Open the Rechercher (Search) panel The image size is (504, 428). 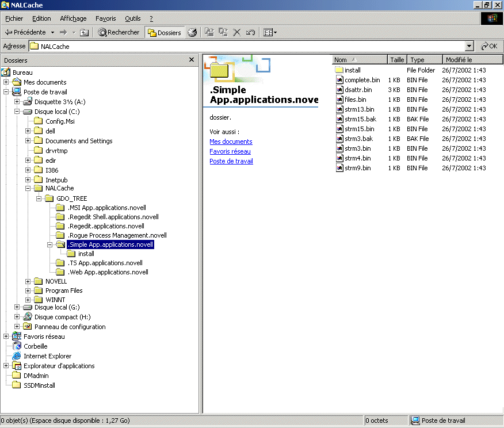tap(119, 32)
